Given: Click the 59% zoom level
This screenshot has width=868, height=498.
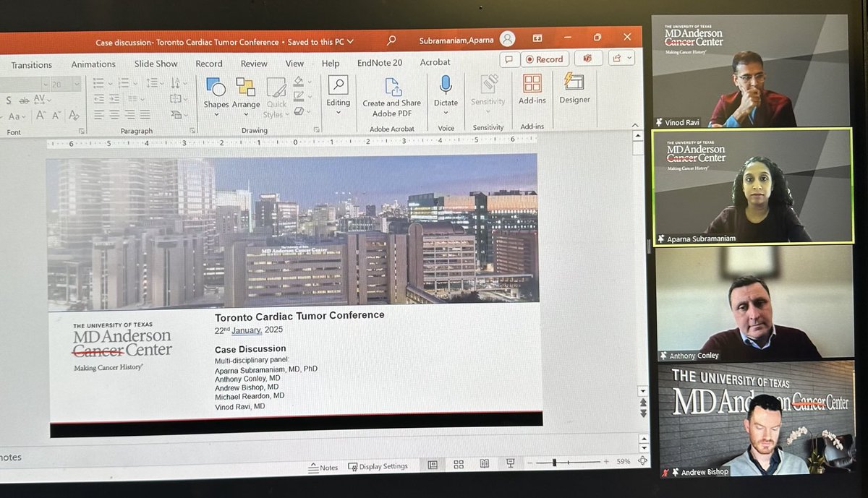Looking at the screenshot, I should [624, 461].
